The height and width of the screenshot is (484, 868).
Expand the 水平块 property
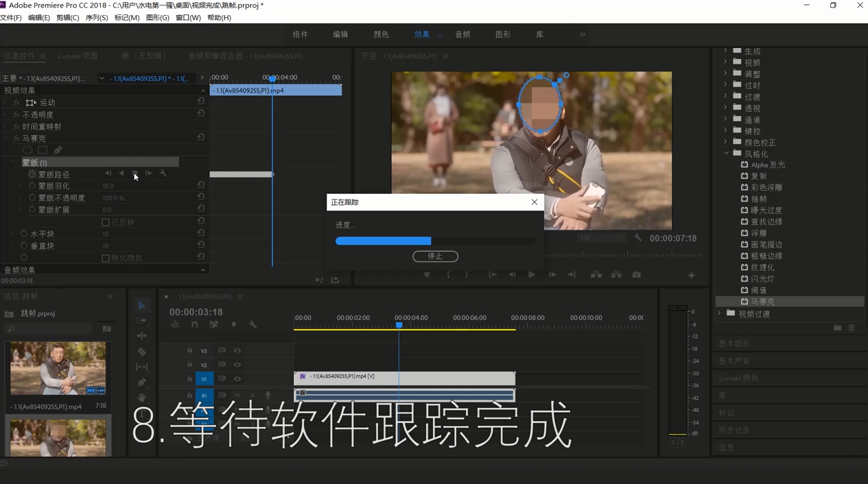coord(12,234)
